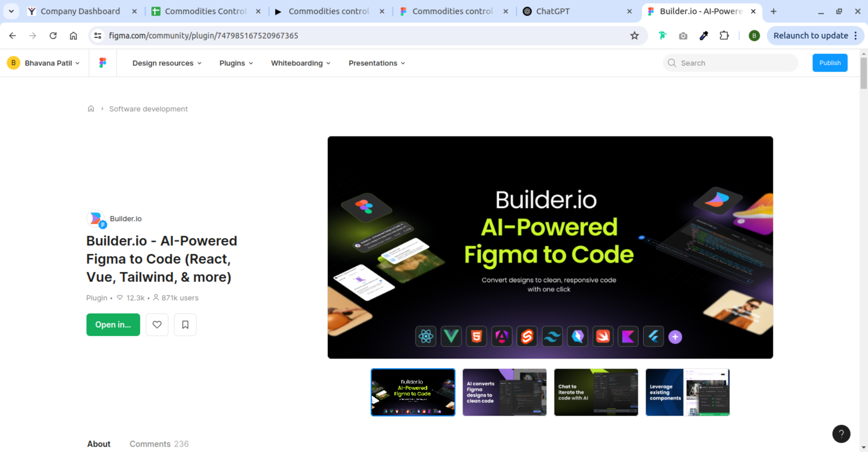
Task: Click the Swift icon in hero image
Action: (602, 336)
